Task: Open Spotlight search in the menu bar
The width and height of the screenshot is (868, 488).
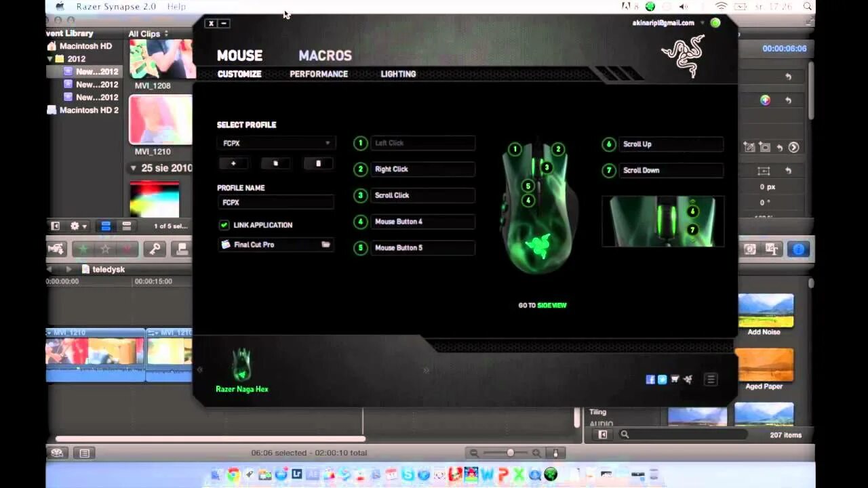Action: coord(807,6)
